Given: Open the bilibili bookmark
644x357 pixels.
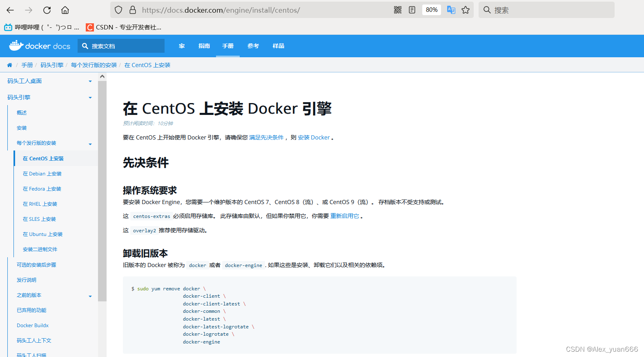Looking at the screenshot, I should 42,27.
